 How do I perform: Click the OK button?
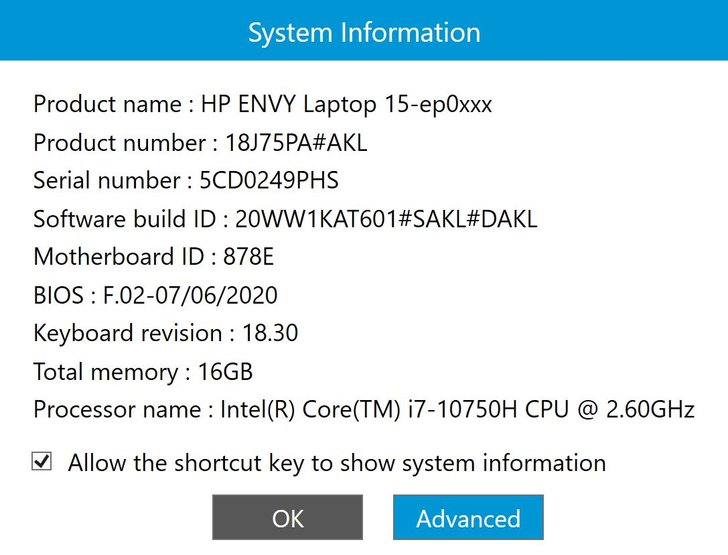(x=287, y=517)
